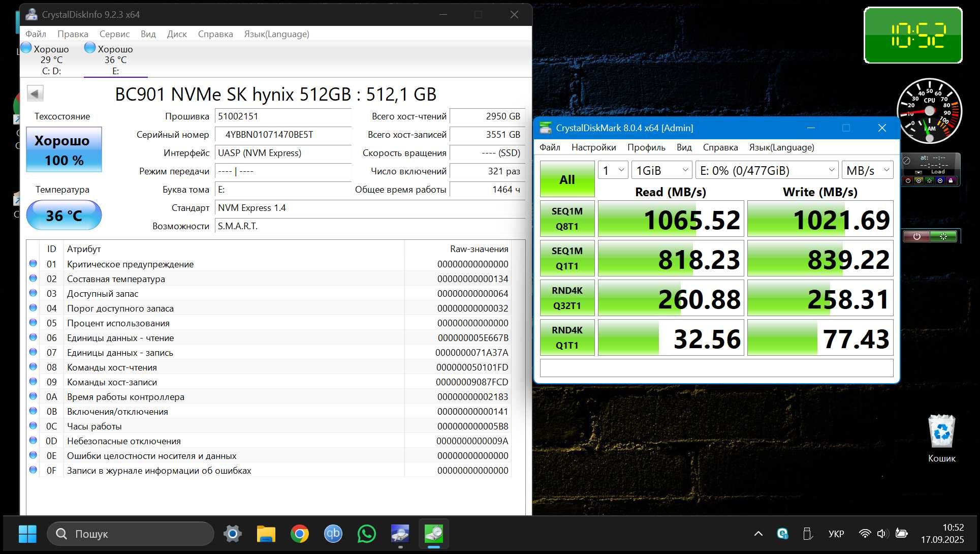Open Правка menu in CrystalDiskInfo

tap(73, 34)
